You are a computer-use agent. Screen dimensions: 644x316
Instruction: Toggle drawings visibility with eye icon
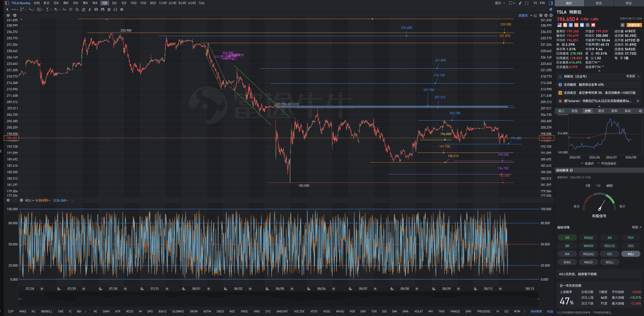[96, 9]
